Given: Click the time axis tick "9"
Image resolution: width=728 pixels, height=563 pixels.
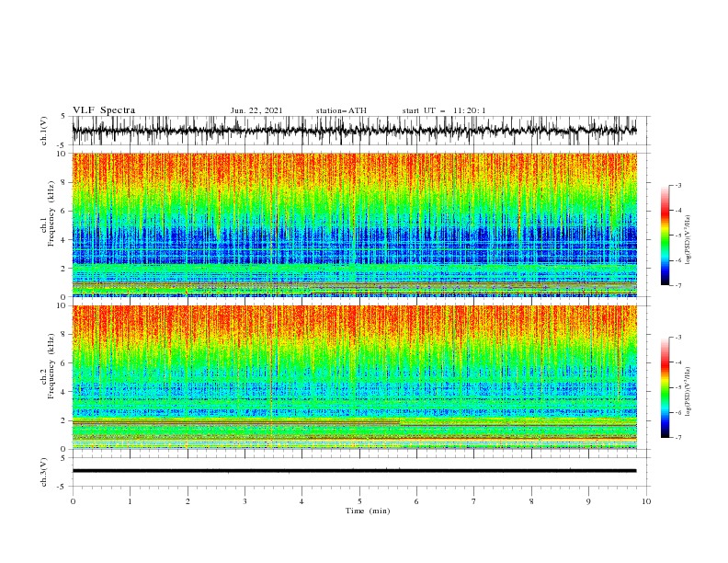Looking at the screenshot, I should pos(588,501).
